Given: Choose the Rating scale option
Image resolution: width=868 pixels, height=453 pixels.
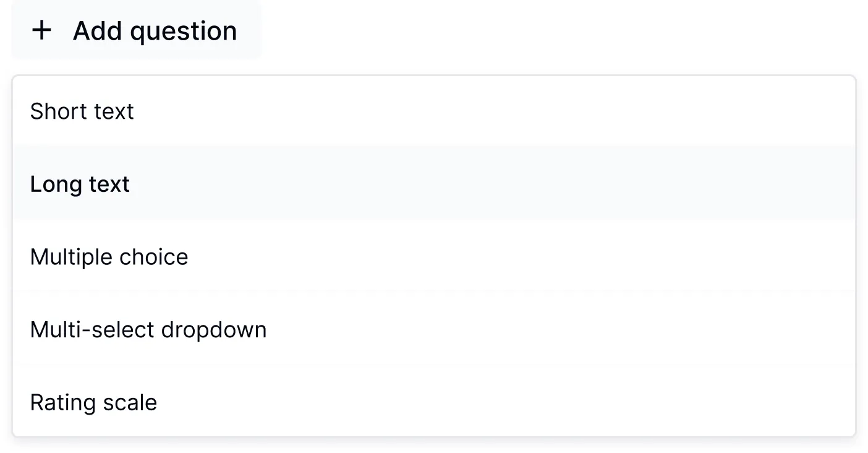Looking at the screenshot, I should pos(94,403).
